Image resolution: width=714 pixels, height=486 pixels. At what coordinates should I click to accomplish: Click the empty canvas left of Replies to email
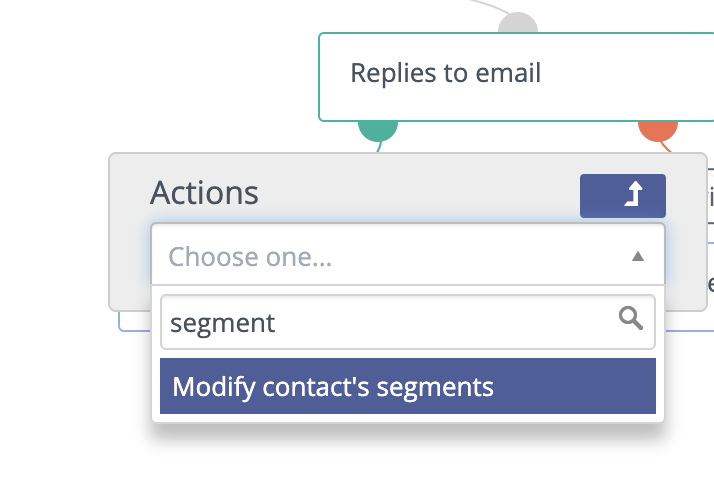click(x=159, y=77)
